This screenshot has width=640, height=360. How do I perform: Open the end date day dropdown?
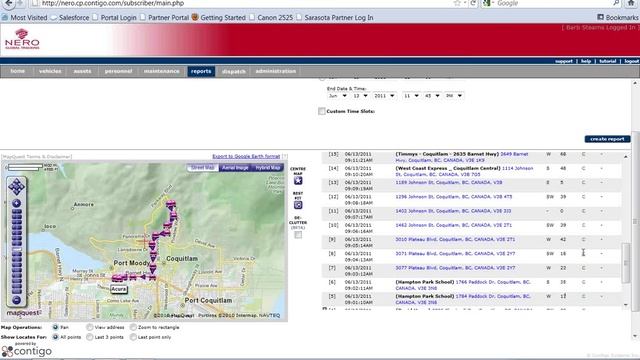(x=360, y=96)
